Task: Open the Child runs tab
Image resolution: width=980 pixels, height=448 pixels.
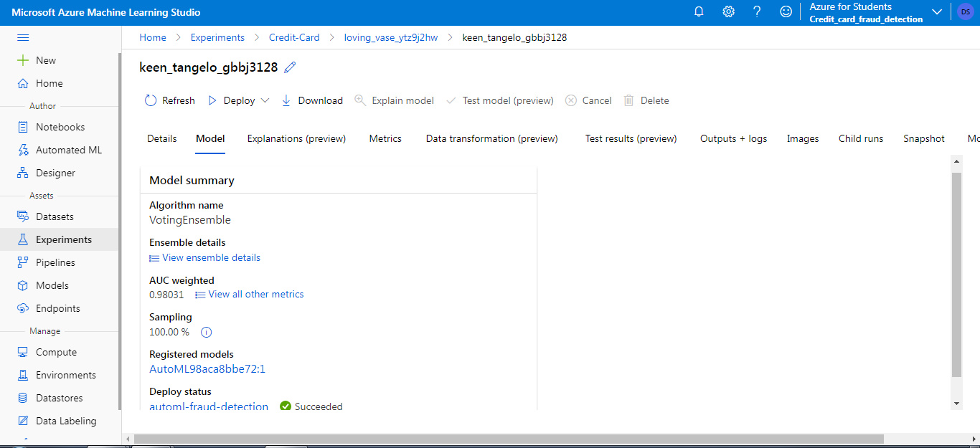Action: [860, 138]
